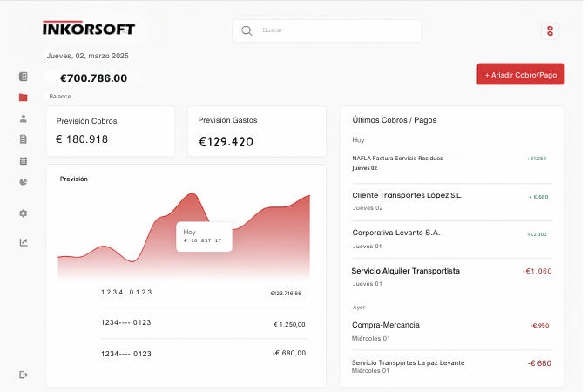The height and width of the screenshot is (392, 588).
Task: Open the calendar icon in sidebar
Action: [x=24, y=160]
